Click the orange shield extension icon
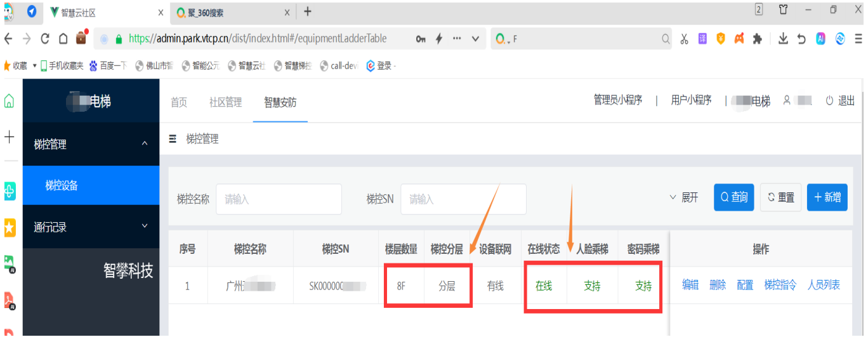The height and width of the screenshot is (337, 868). point(721,39)
